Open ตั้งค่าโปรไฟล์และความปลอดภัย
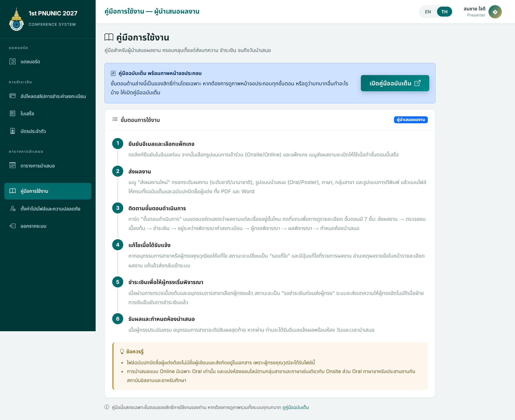Viewport: 515px width, 420px height. point(48,209)
